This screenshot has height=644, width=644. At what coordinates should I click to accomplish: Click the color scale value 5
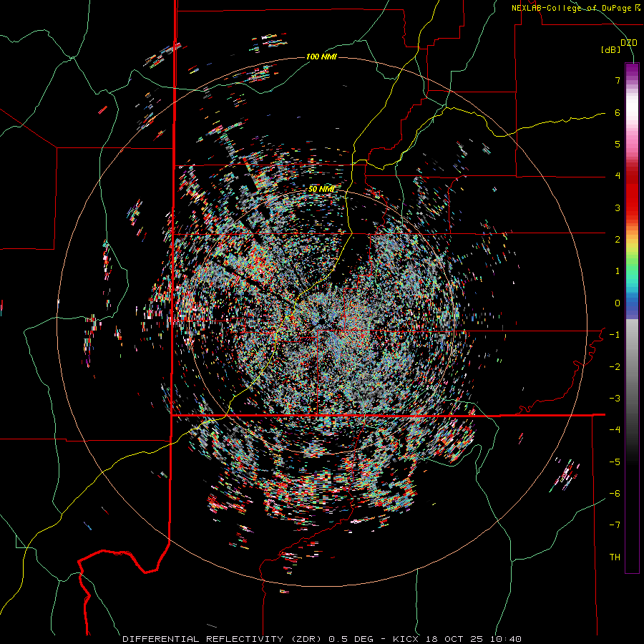tap(618, 144)
